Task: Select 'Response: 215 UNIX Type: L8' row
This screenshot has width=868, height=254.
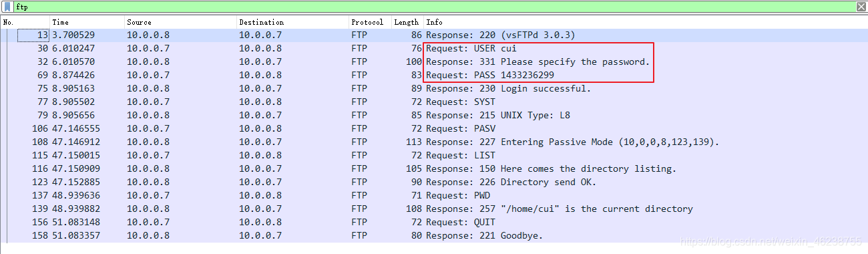Action: coord(434,115)
